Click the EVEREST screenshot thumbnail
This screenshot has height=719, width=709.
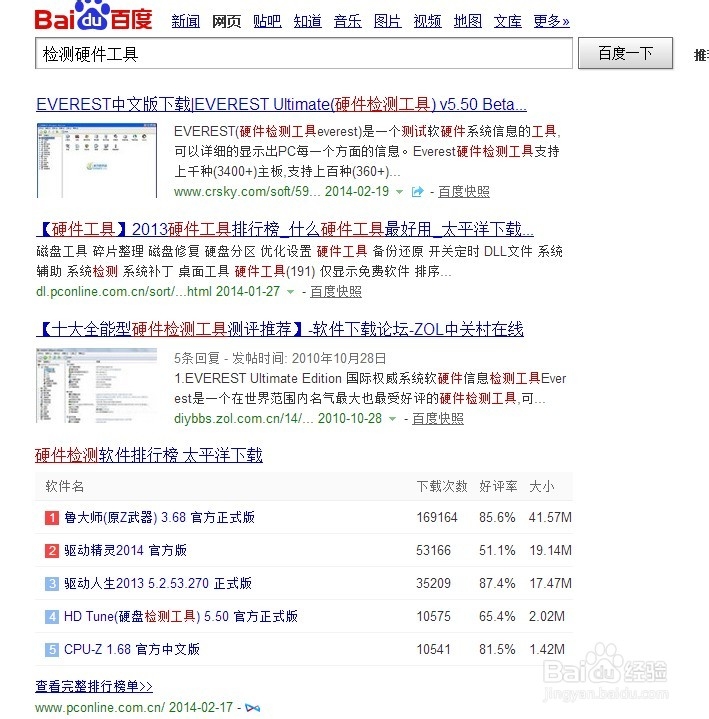(97, 160)
